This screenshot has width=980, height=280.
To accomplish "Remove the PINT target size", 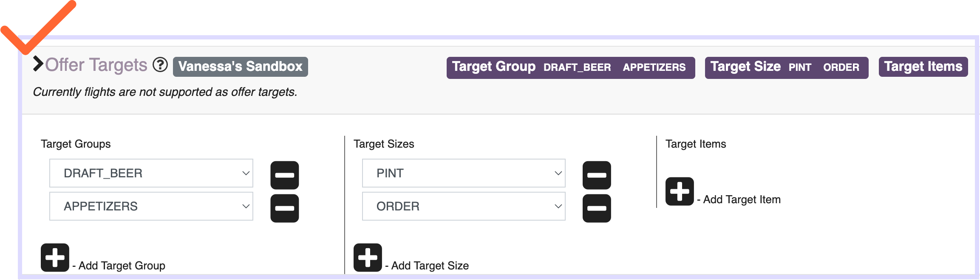I will pyautogui.click(x=597, y=175).
